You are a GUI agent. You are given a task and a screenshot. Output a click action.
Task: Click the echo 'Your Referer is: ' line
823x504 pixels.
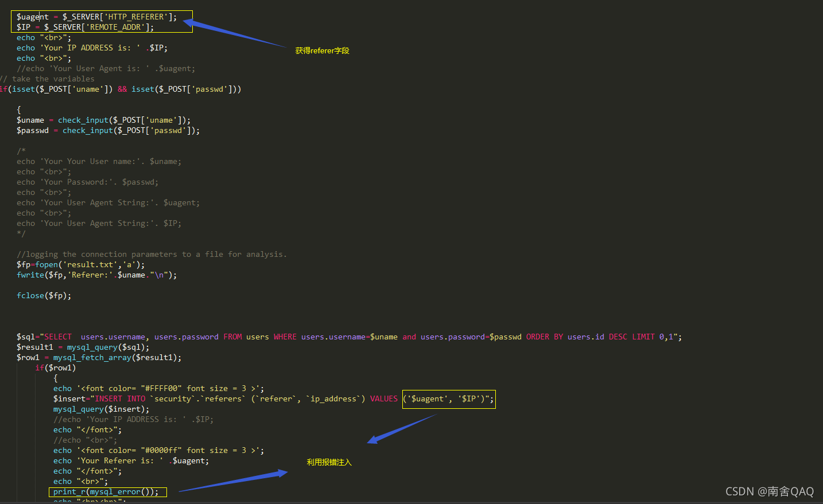pyautogui.click(x=131, y=460)
